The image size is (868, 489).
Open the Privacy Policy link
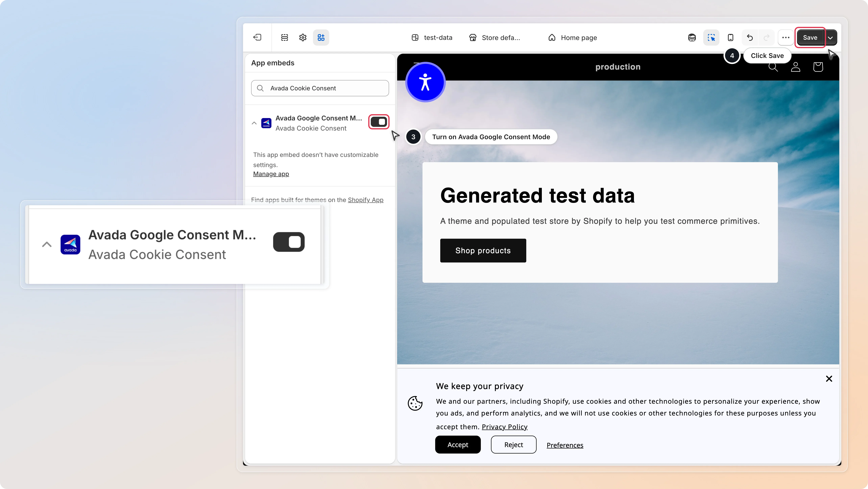tap(504, 427)
